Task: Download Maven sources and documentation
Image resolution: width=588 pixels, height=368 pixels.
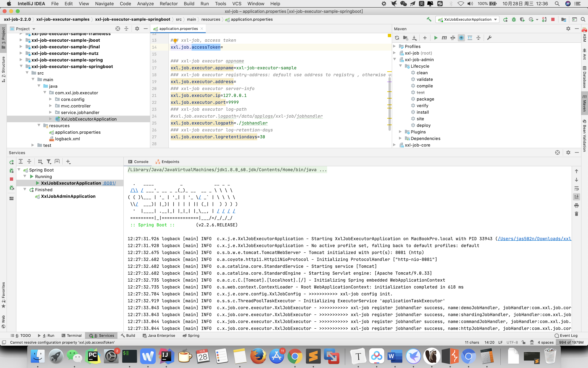Action: tap(414, 38)
